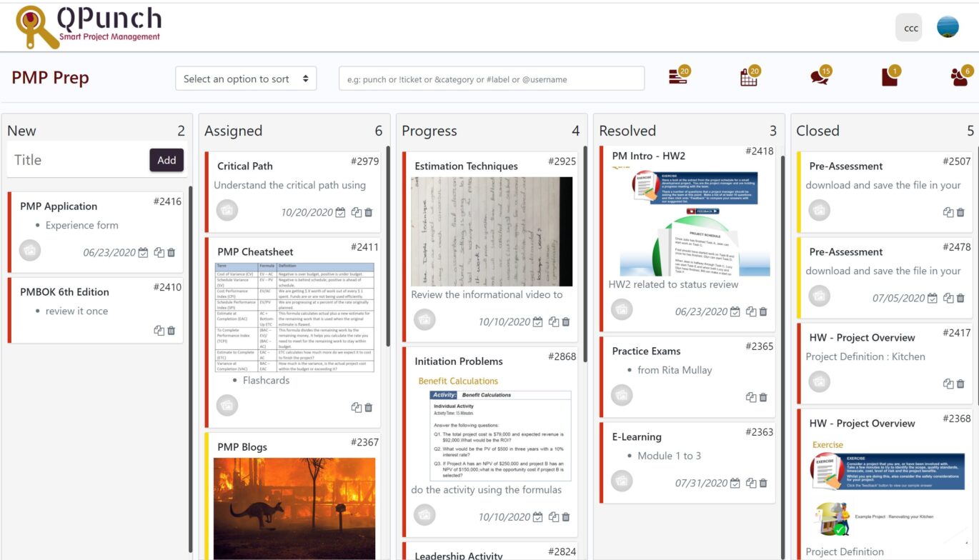
Task: Delete the Practice Exams card
Action: click(762, 397)
